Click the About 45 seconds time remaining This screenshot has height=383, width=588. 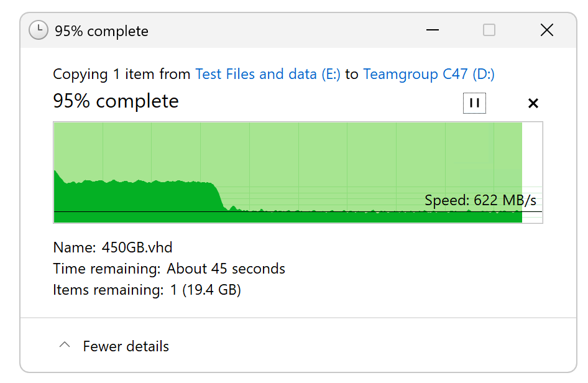(x=226, y=269)
